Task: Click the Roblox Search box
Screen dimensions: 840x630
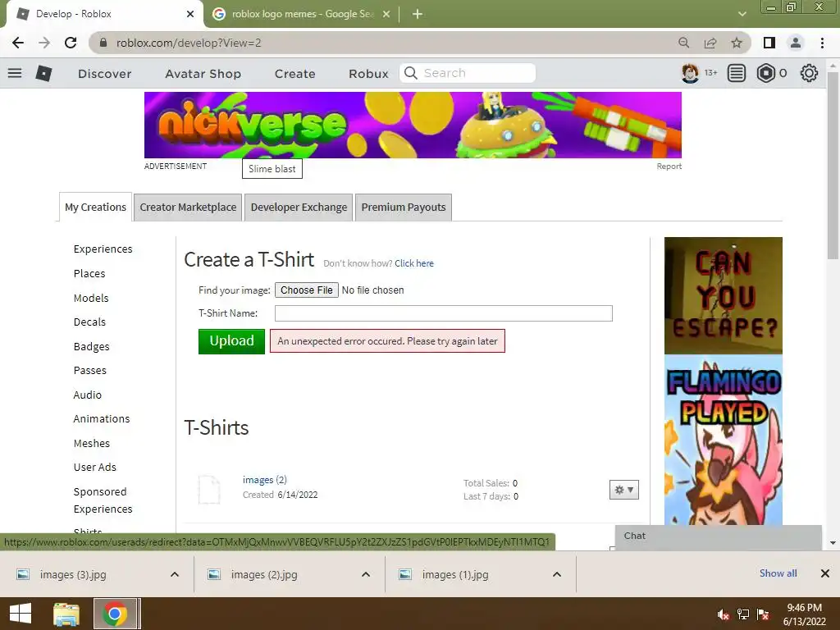Action: (x=467, y=73)
